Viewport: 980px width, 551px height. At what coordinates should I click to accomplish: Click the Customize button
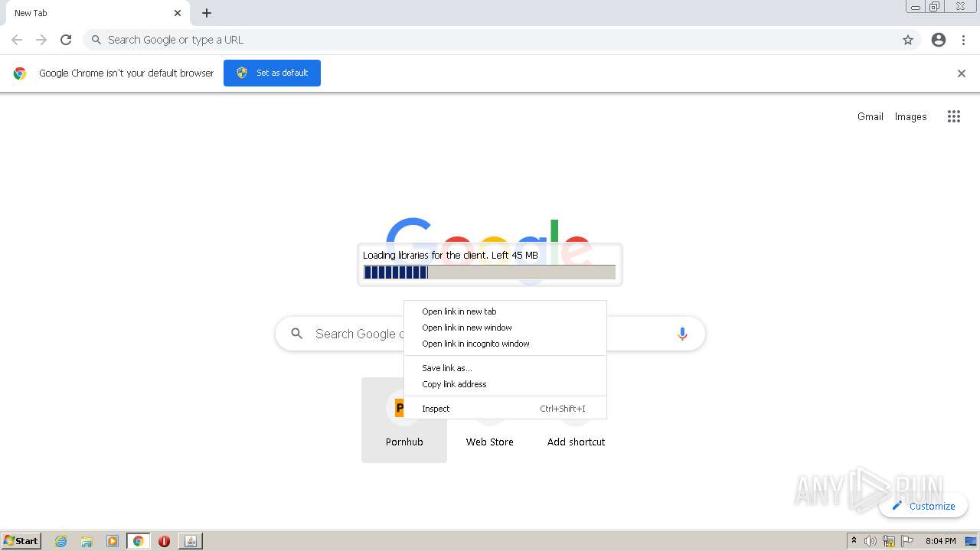tap(923, 506)
